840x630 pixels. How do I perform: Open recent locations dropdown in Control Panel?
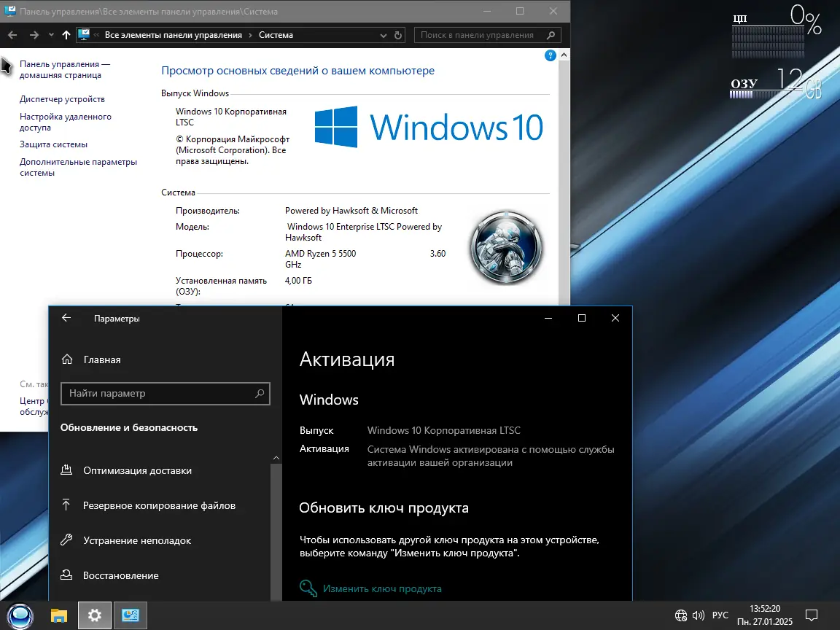point(51,35)
